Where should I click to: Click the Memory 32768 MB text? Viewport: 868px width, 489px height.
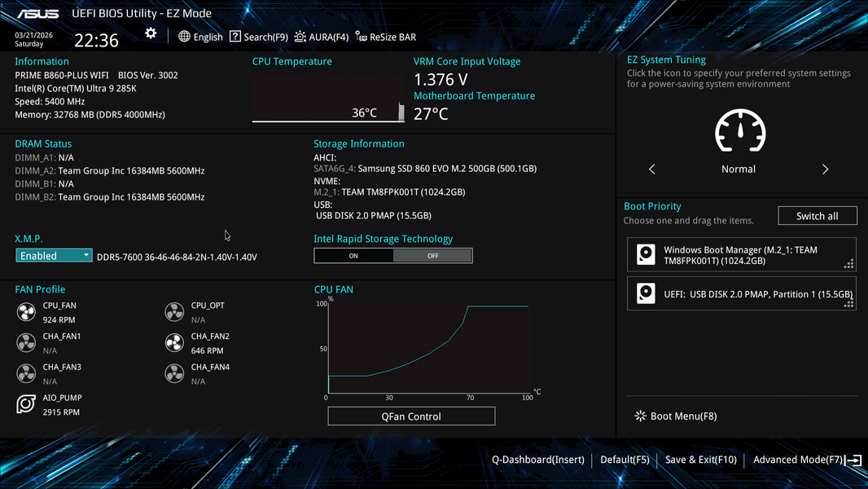(90, 115)
